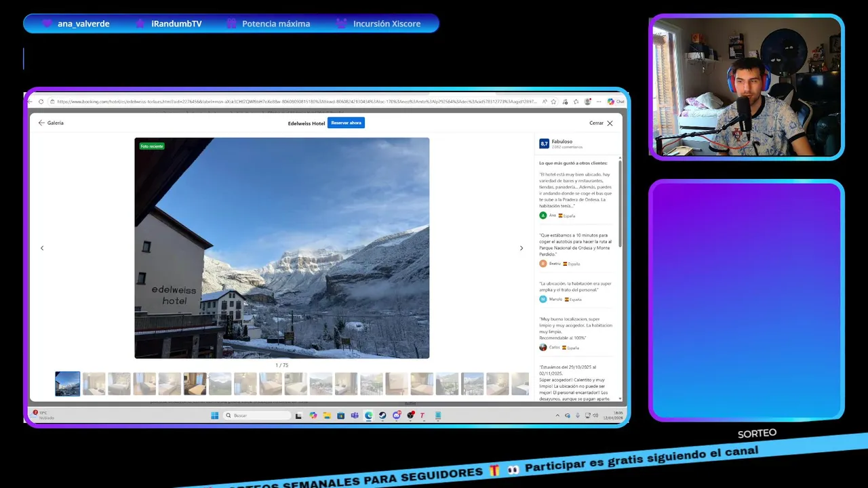Open the weather widget on the taskbar

point(43,415)
